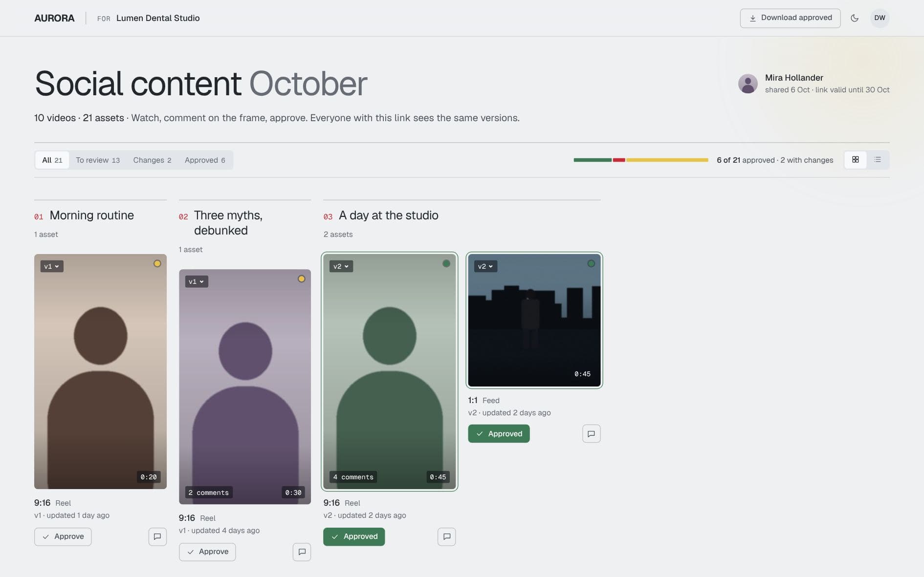The height and width of the screenshot is (577, 924).
Task: Click yellow segment of approval progress bar
Action: coord(667,160)
